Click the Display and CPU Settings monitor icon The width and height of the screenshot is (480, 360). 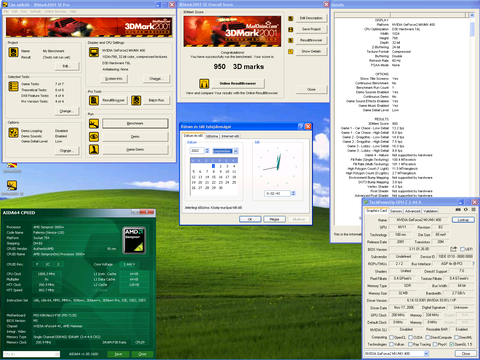pos(94,52)
